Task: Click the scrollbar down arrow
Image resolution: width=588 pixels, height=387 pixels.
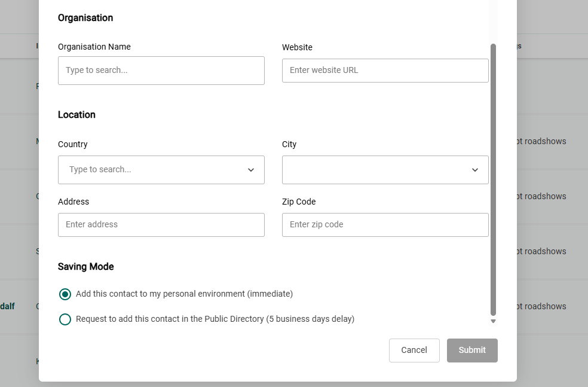Action: tap(493, 322)
